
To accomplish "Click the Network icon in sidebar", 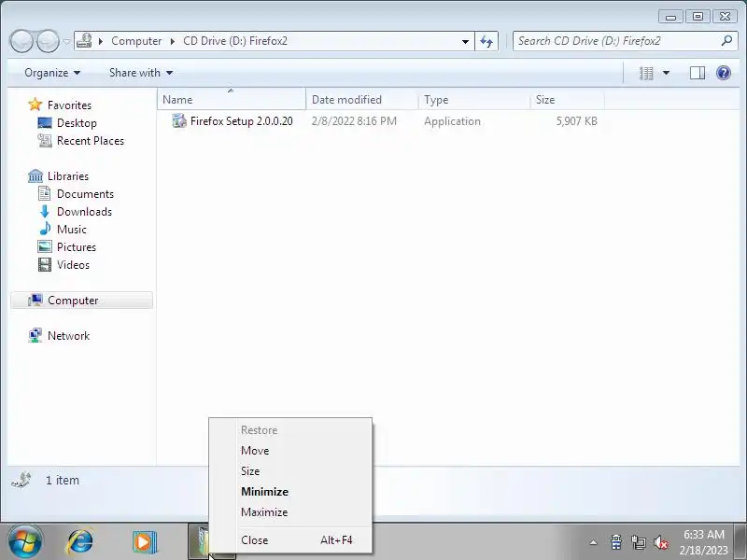I will (x=35, y=335).
